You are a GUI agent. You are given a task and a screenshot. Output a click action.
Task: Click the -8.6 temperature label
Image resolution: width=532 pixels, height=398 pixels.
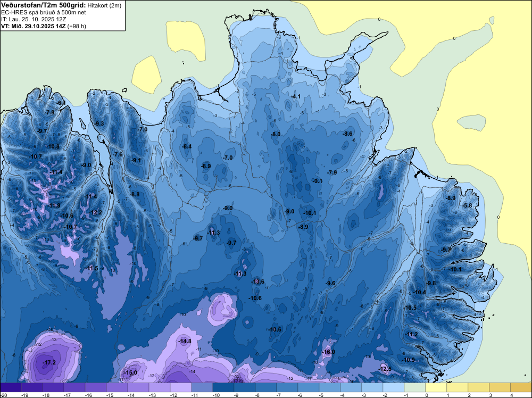pyautogui.click(x=348, y=134)
